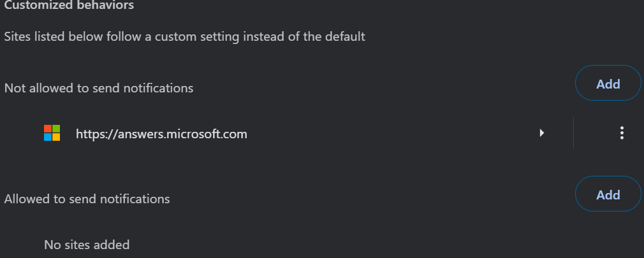Click 'Allowed to send notifications' label
This screenshot has width=644, height=258.
coord(87,199)
